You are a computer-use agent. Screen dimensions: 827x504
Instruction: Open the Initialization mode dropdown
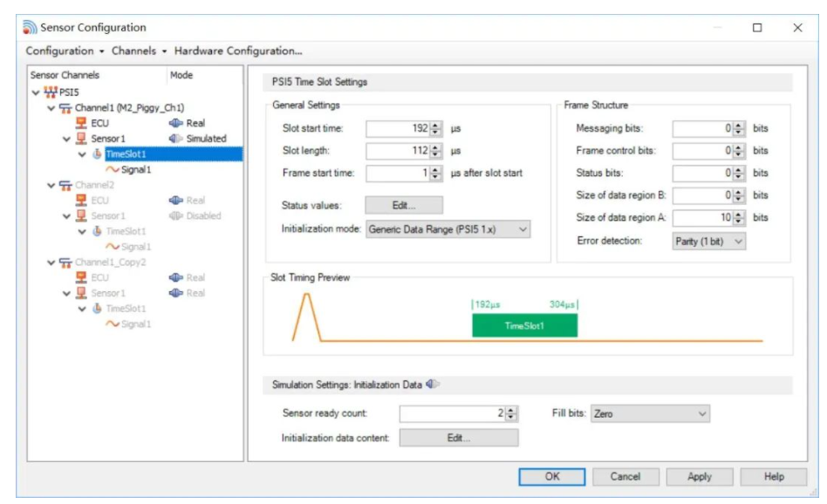448,229
